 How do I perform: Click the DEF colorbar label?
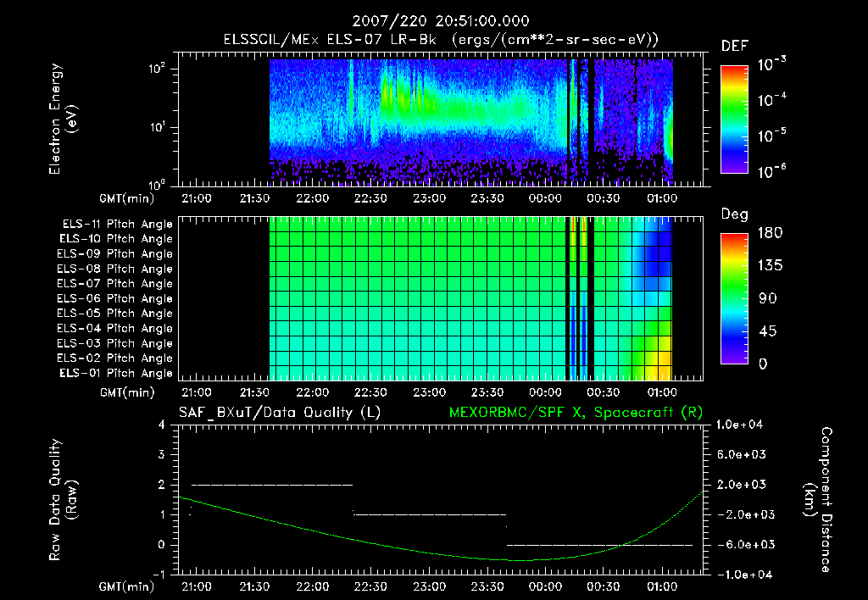coord(735,47)
